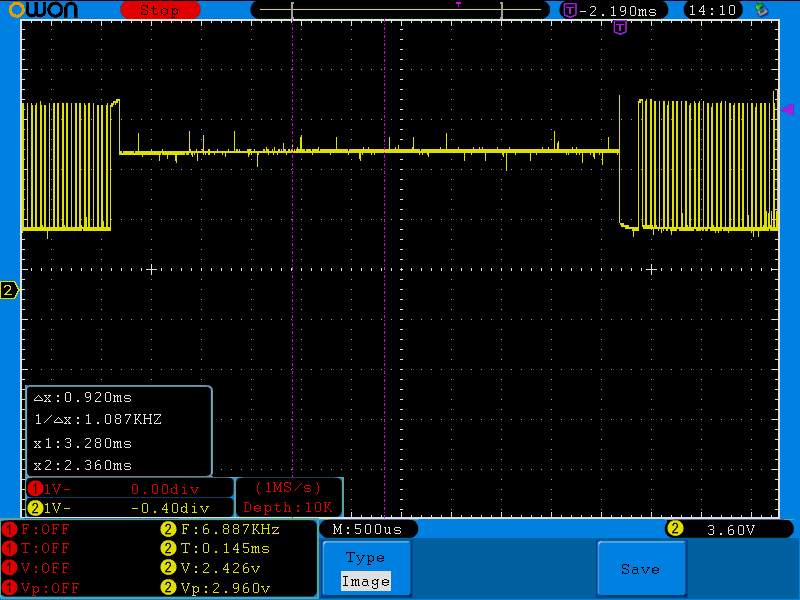
Task: Select the left magenta vertical cursor line
Action: [292, 268]
